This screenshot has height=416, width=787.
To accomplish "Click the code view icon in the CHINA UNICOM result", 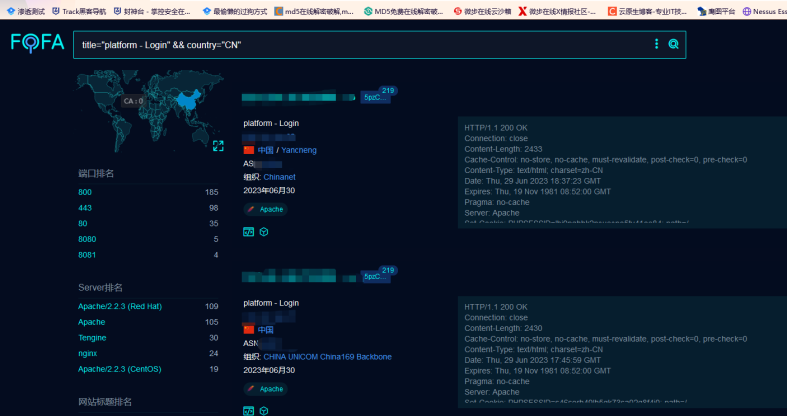I will (248, 411).
